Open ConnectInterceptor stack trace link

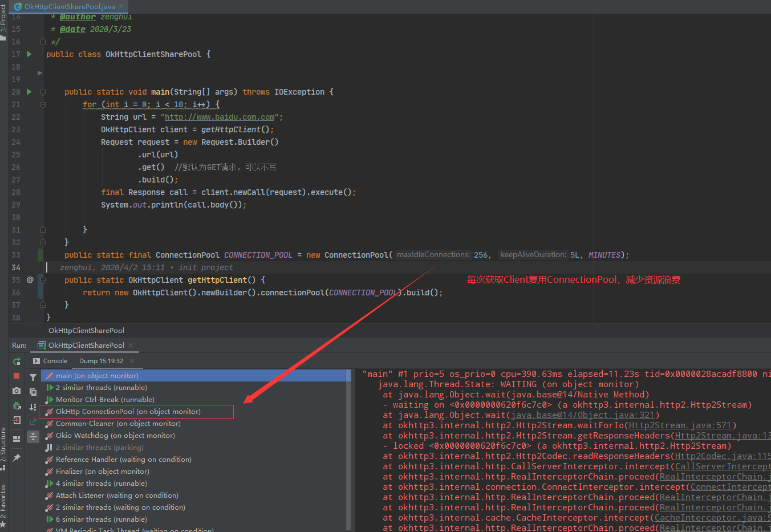(x=731, y=487)
